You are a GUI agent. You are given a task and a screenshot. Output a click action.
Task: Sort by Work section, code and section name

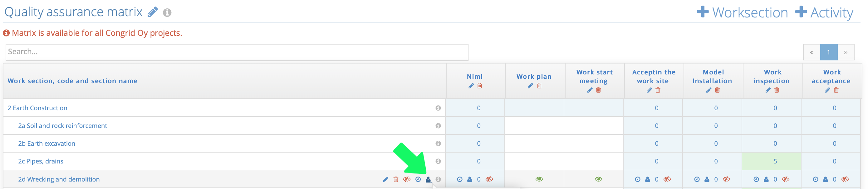pos(72,81)
